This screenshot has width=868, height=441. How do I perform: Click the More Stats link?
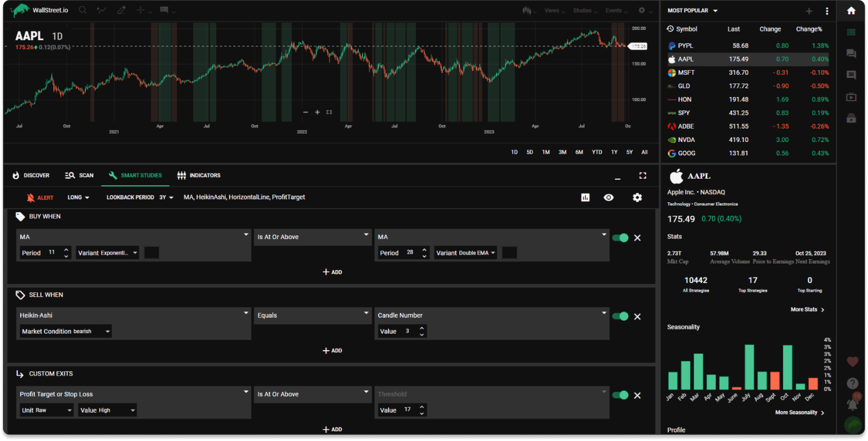pyautogui.click(x=808, y=309)
